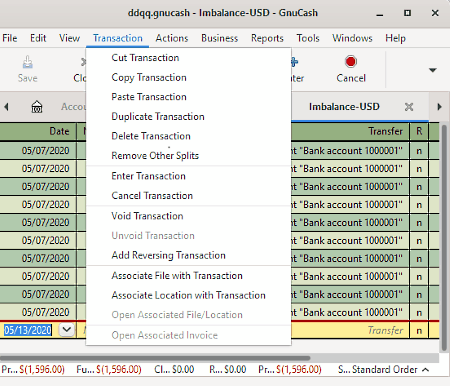Viewport: 450px width, 386px height.
Task: Choose Copy Transaction
Action: (x=188, y=77)
